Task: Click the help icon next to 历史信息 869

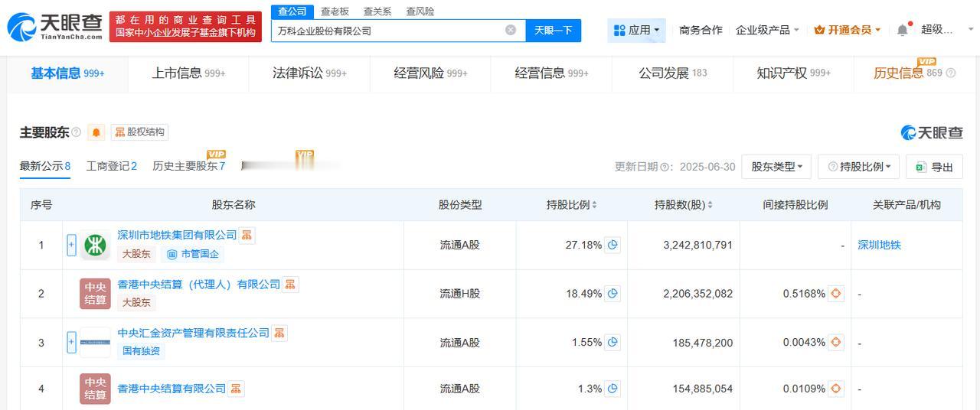Action: coord(951,73)
